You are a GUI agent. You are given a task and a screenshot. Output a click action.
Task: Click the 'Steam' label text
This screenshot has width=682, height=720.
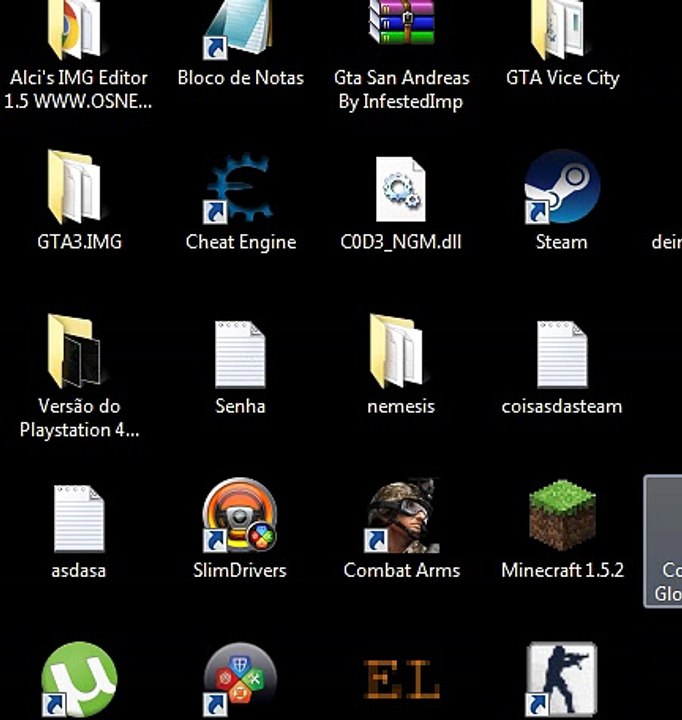click(x=561, y=242)
